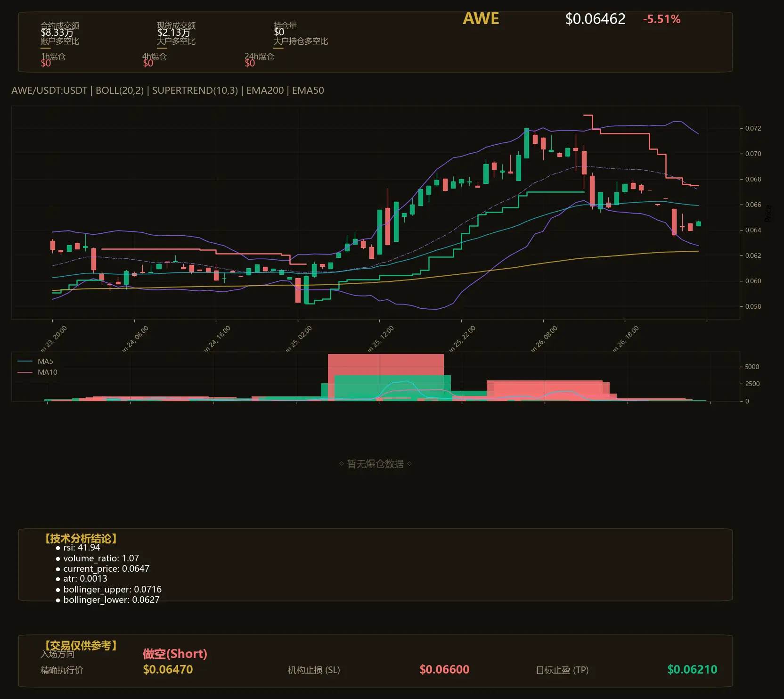Click the AWE ticker symbol heading

coord(481,19)
